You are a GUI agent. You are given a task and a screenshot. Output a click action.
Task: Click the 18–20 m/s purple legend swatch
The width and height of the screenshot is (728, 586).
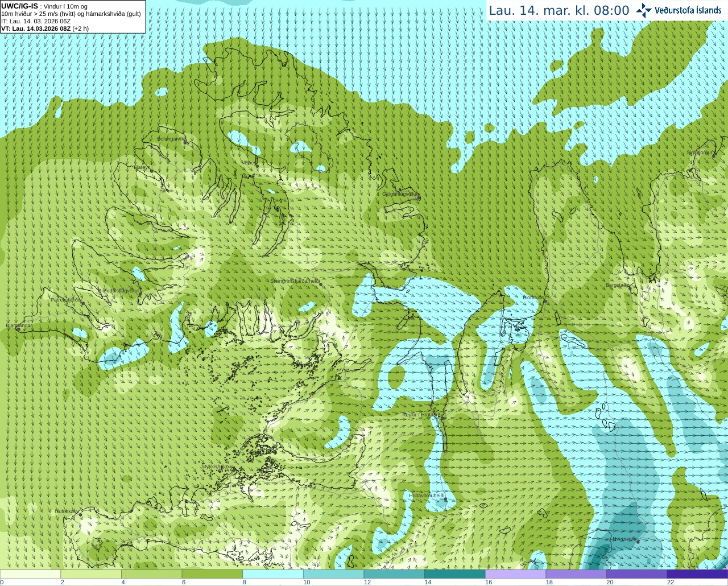click(576, 574)
